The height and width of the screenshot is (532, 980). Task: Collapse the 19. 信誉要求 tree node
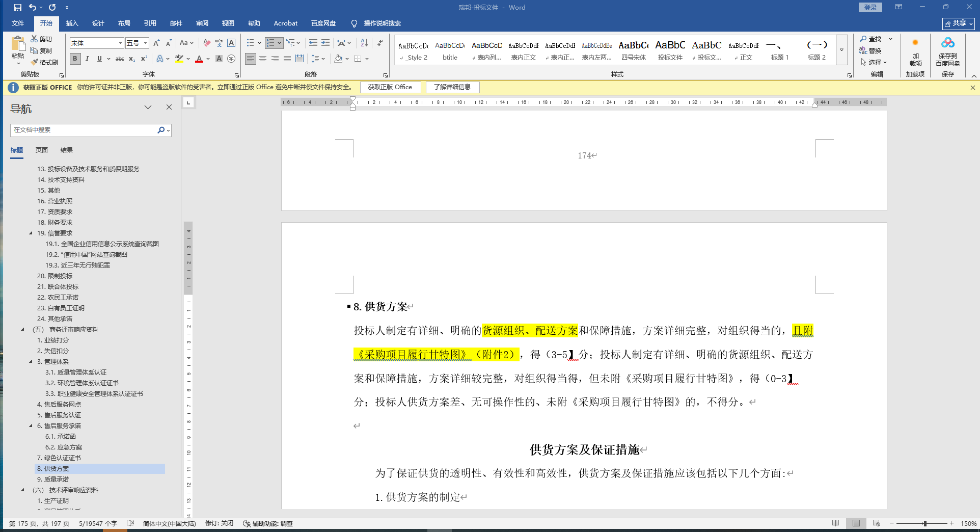[31, 233]
